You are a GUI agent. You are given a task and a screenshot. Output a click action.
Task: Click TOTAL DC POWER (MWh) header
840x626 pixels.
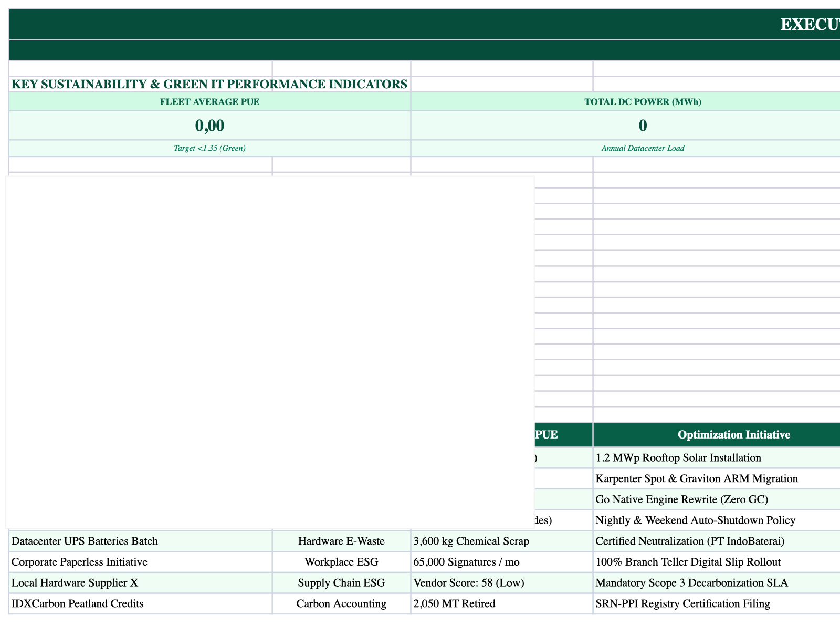tap(643, 102)
